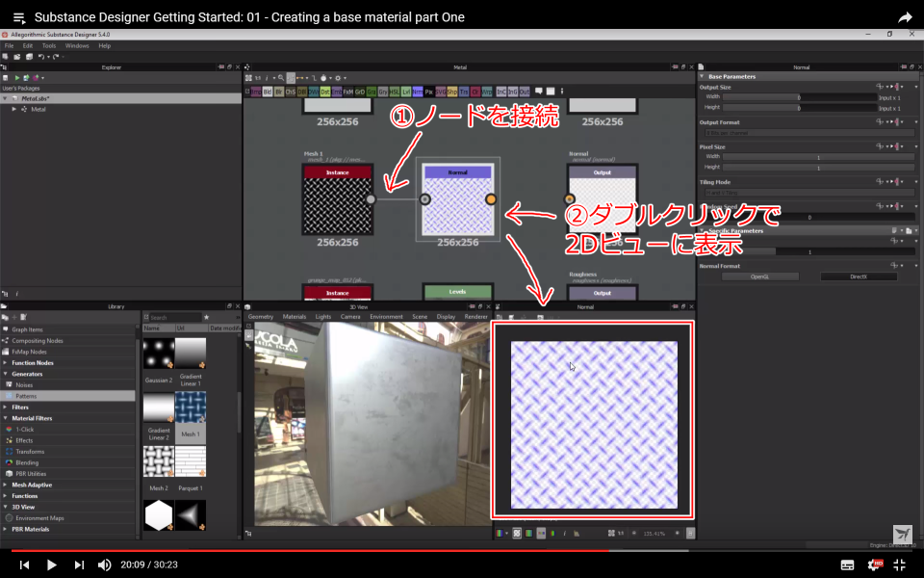Go to previous video
Image resolution: width=924 pixels, height=578 pixels.
(x=24, y=565)
